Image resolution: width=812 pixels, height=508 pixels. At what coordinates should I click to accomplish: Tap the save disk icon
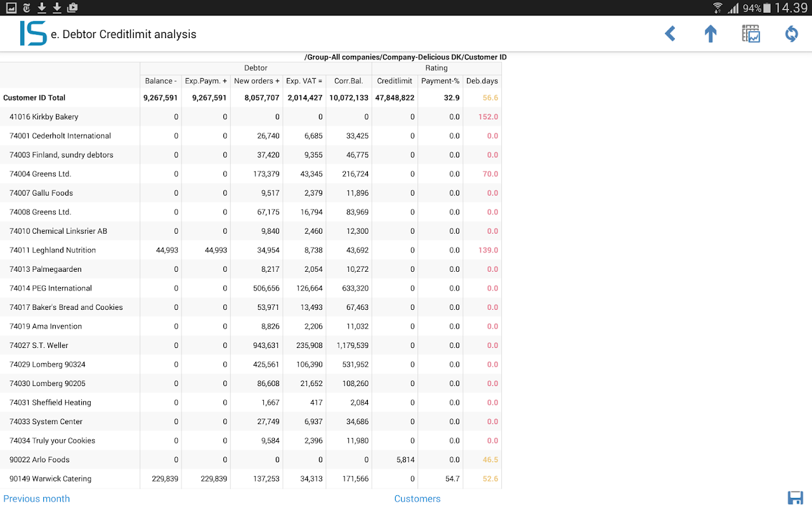tap(795, 498)
